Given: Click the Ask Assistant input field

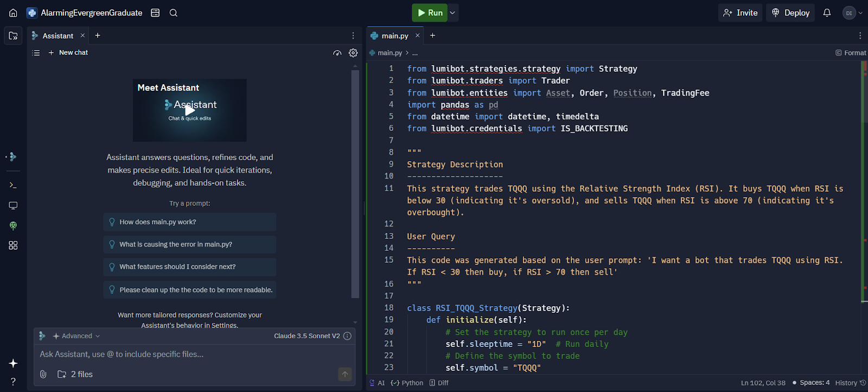Looking at the screenshot, I should point(195,354).
